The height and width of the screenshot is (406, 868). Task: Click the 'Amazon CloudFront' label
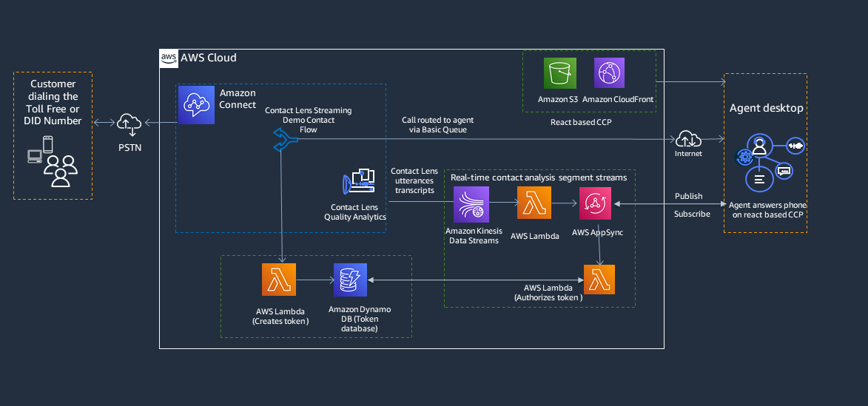[619, 100]
